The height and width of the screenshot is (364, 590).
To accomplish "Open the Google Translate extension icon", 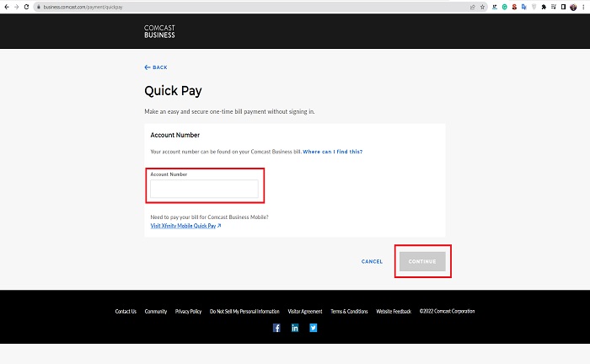I will [523, 7].
